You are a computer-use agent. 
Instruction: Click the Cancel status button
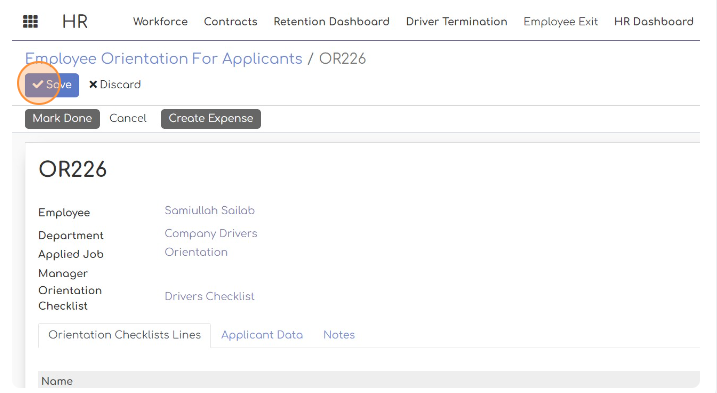pyautogui.click(x=128, y=118)
